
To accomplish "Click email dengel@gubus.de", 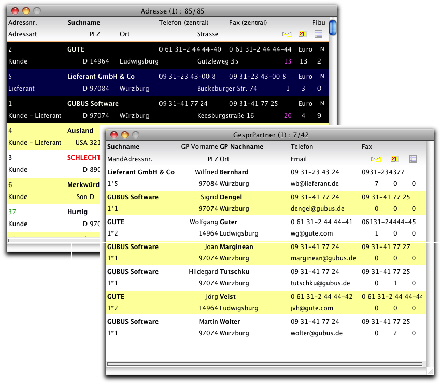I will (x=317, y=209).
